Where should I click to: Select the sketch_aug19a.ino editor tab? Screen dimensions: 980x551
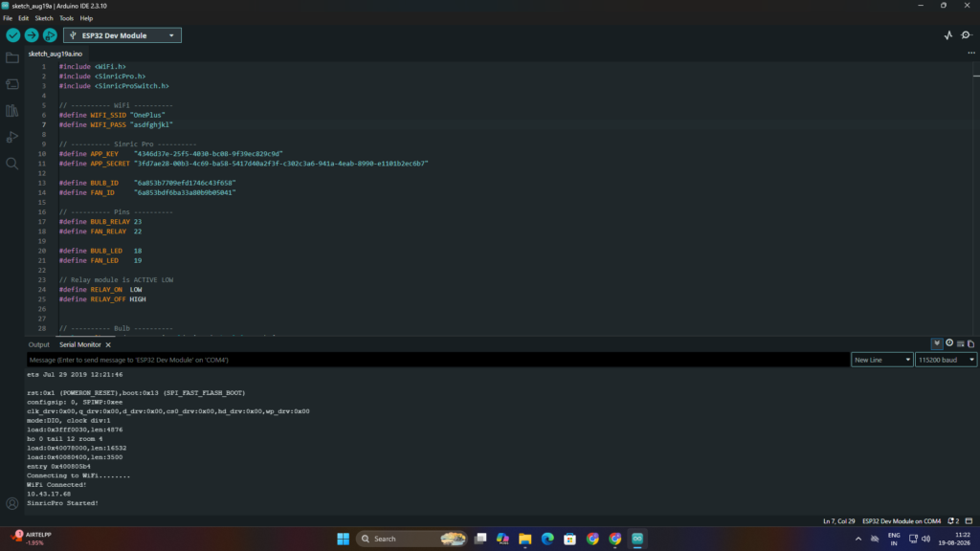coord(55,54)
